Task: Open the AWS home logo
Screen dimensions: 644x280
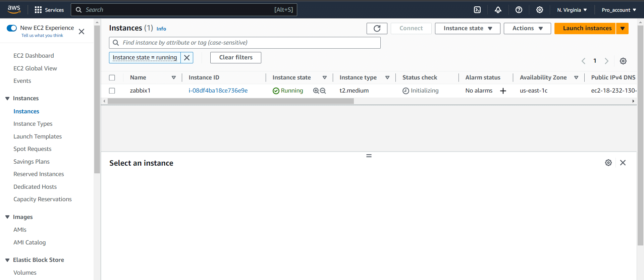Action: tap(14, 9)
